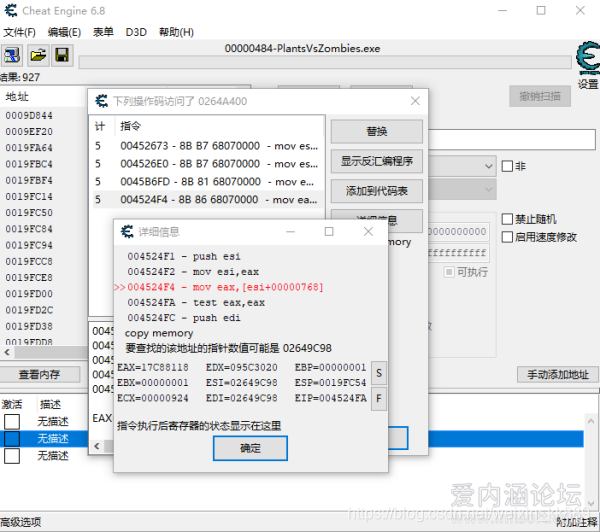
Task: Click the 设置 label under the logo
Action: coord(588,84)
